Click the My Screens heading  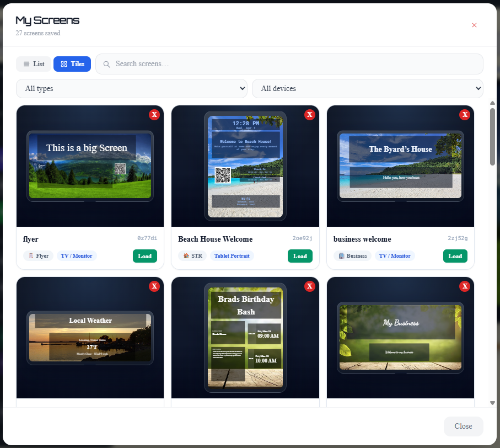point(47,20)
